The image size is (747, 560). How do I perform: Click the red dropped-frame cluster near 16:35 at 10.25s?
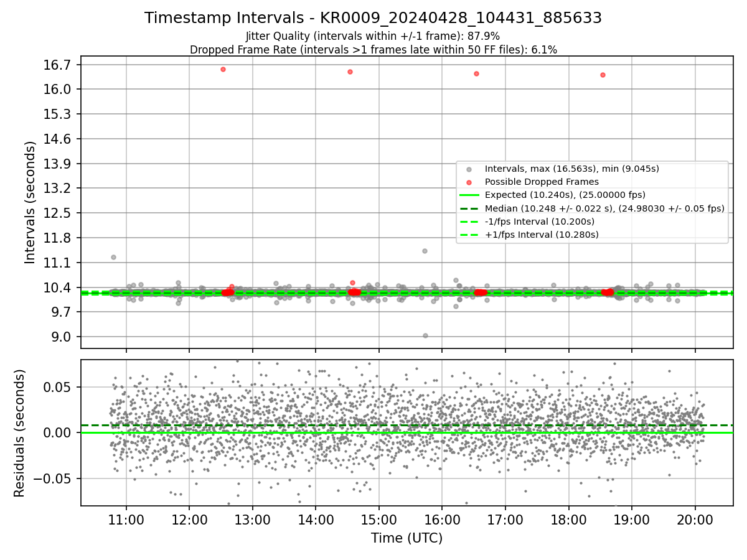coord(480,292)
